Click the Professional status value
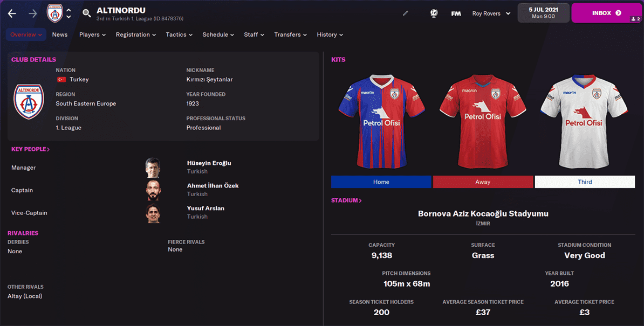The height and width of the screenshot is (326, 644). point(203,128)
